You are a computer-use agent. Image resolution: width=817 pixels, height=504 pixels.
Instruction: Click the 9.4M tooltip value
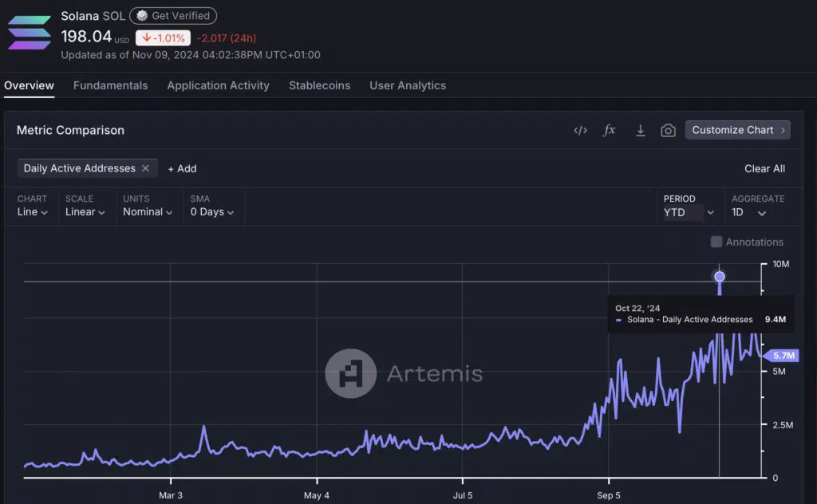tap(776, 319)
